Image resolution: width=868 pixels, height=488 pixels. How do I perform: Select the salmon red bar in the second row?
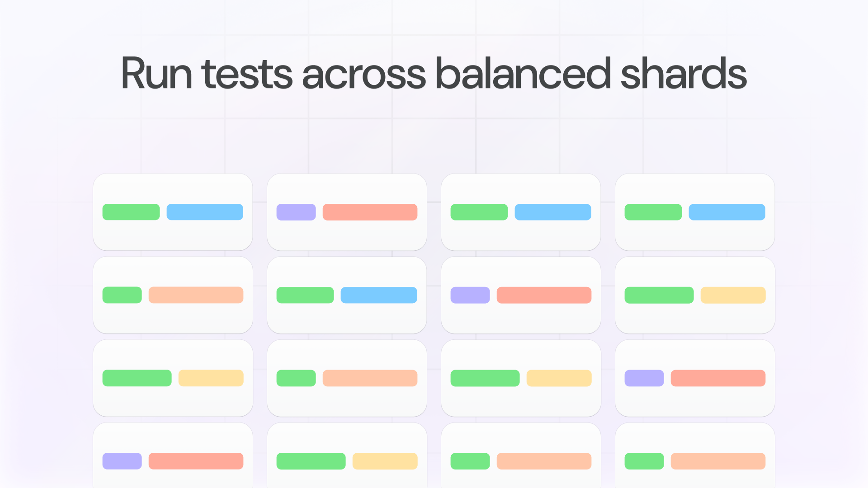click(544, 295)
